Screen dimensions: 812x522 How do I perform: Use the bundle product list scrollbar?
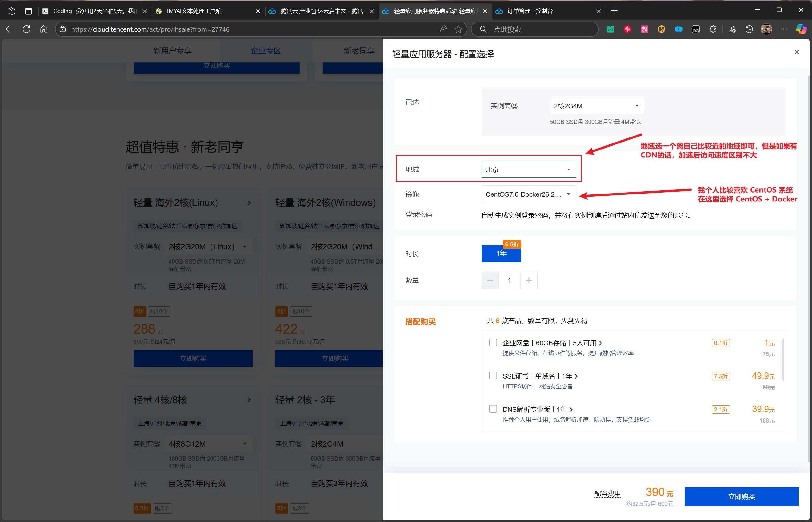tap(783, 359)
